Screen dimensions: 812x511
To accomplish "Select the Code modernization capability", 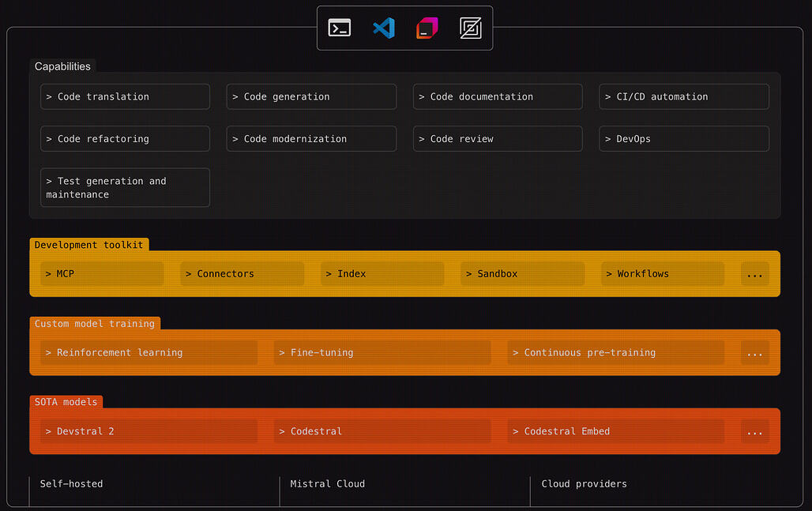I will [311, 139].
